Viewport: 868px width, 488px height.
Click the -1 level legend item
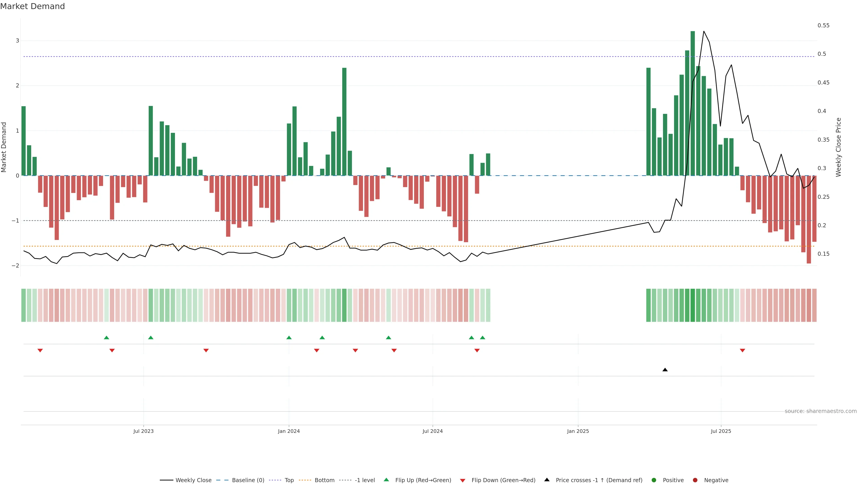click(365, 480)
